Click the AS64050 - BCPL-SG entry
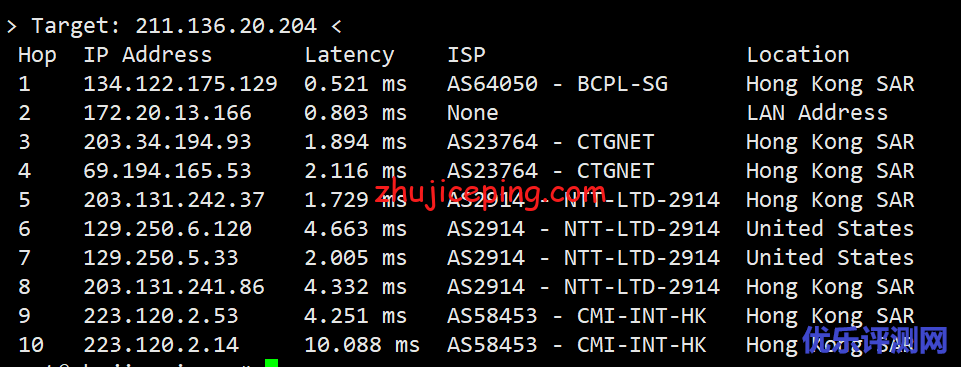Image resolution: width=961 pixels, height=367 pixels. coord(558,84)
